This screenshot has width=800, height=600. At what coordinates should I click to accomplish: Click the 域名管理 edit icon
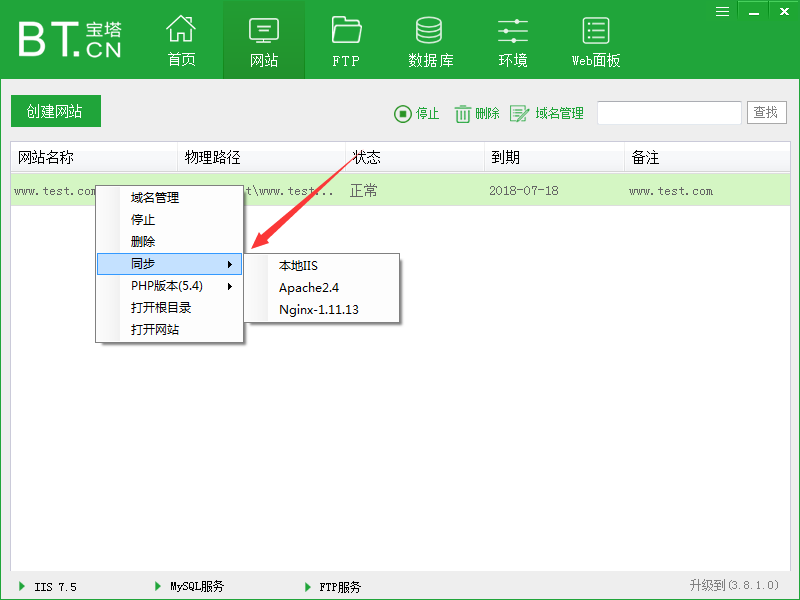(x=518, y=113)
